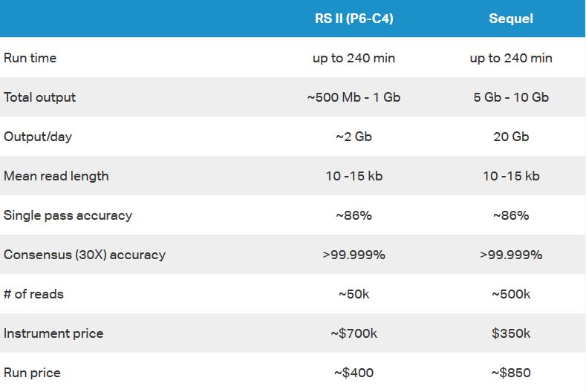Click the Sequel column header

coord(511,19)
